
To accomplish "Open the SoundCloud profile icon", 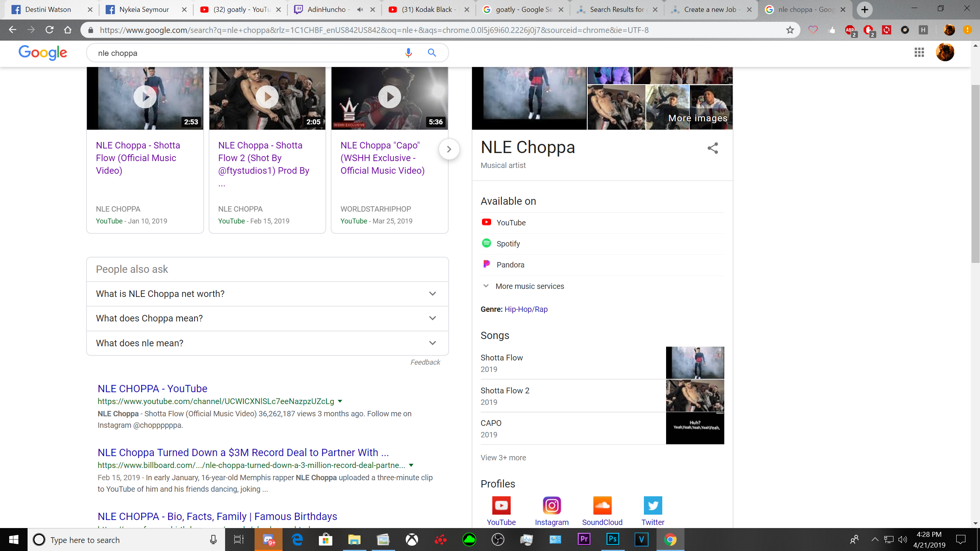I will tap(602, 505).
